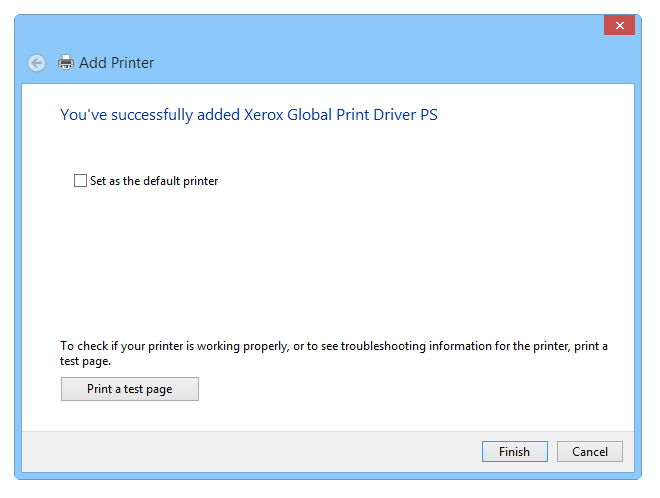The width and height of the screenshot is (660, 498).
Task: Click the printer icon beside Add Printer
Action: click(66, 63)
